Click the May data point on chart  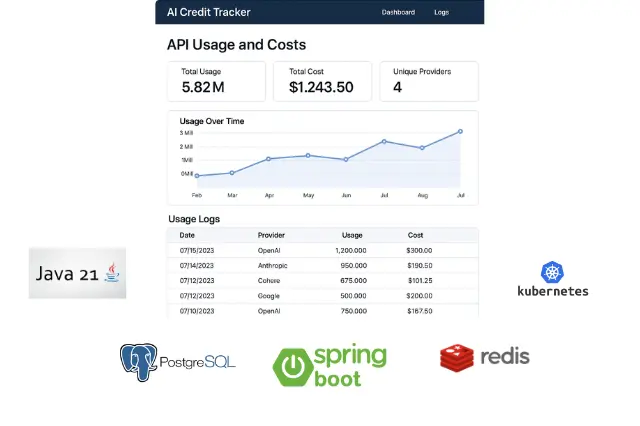[x=308, y=155]
